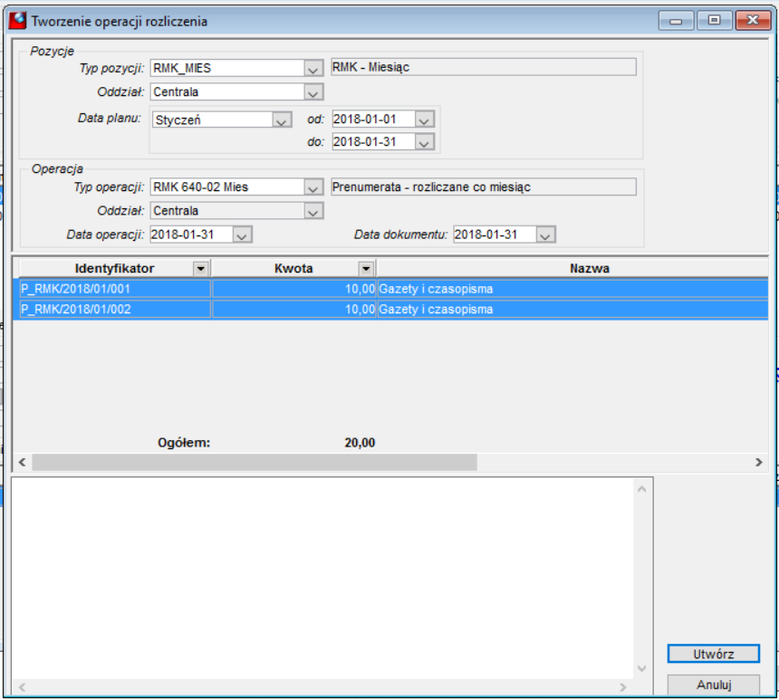This screenshot has width=779, height=700.
Task: Click the grid horizontal scrollbar thumb
Action: pos(255,463)
